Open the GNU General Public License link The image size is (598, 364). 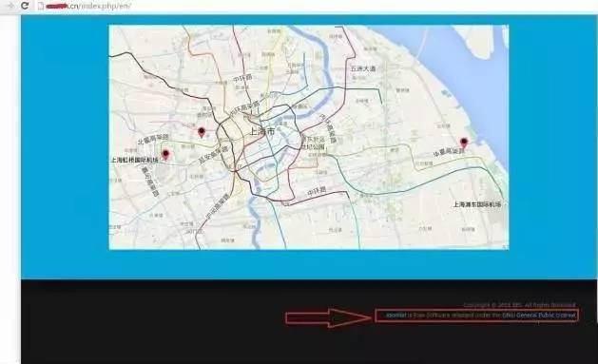coord(539,316)
